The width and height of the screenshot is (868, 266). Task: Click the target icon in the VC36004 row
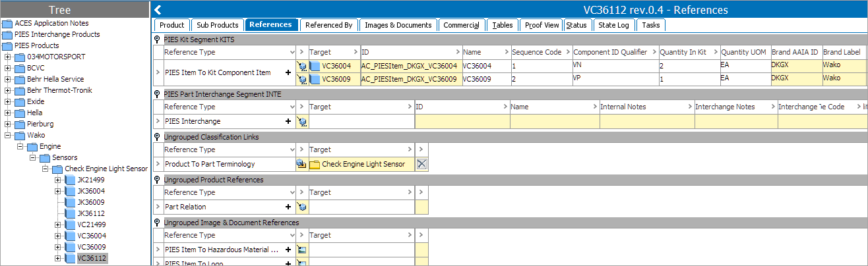[x=302, y=66]
